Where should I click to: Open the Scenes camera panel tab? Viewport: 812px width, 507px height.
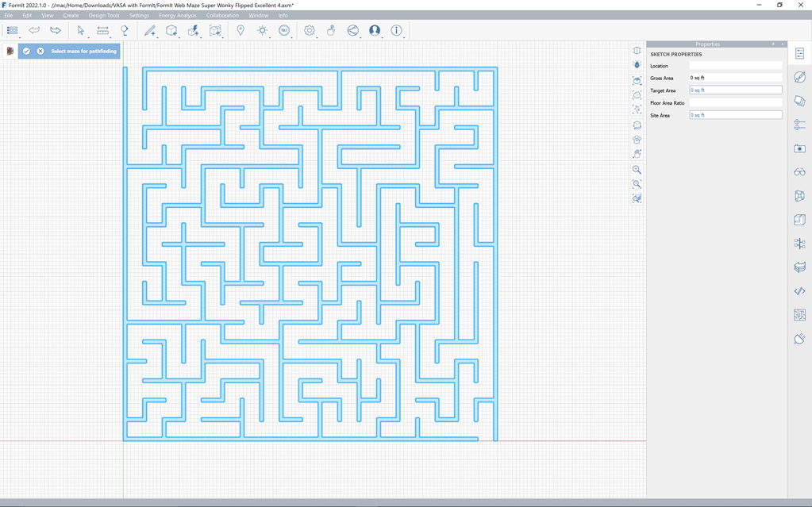pyautogui.click(x=799, y=148)
